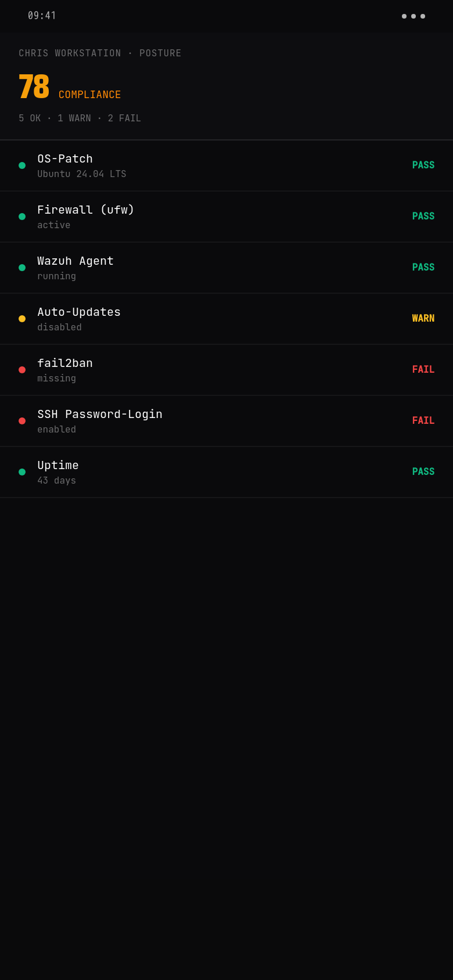Viewport: 453px width, 980px height.
Task: Click the green status dot next to Uptime
Action: point(22,472)
